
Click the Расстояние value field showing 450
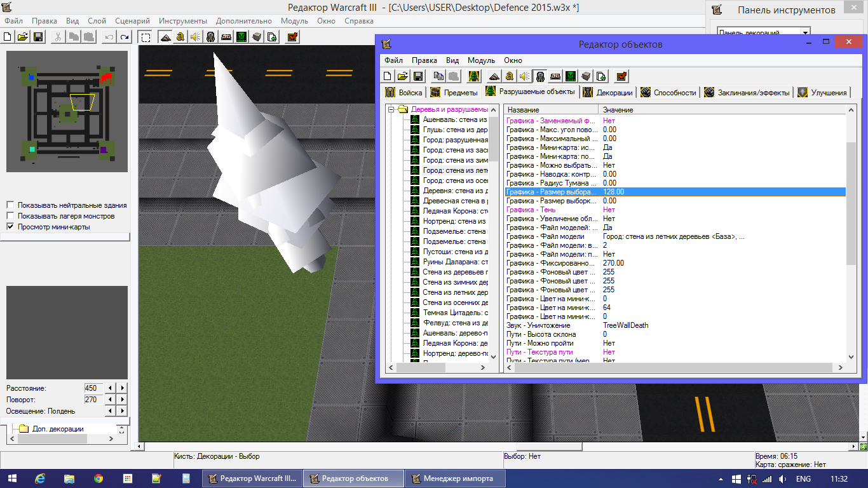point(93,388)
